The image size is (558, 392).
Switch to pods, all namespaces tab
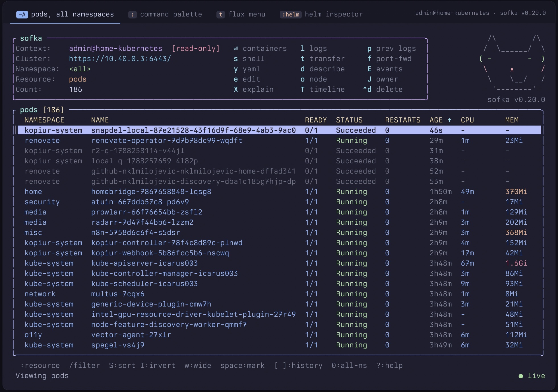[x=65, y=14]
